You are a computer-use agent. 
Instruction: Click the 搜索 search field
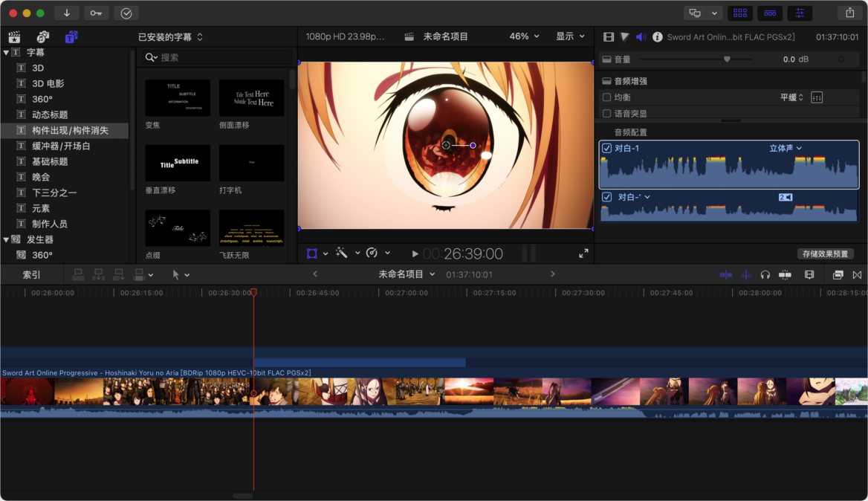pos(216,57)
